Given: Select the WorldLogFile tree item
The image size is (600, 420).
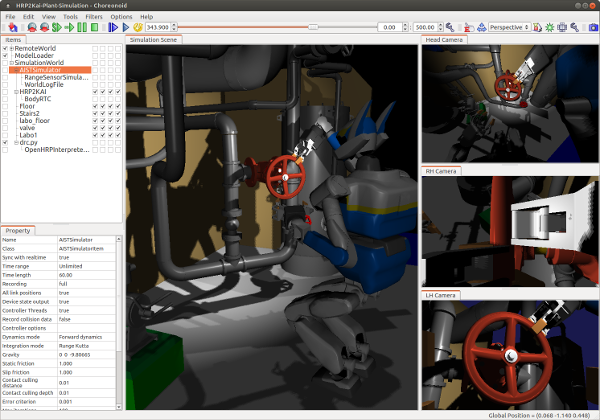Looking at the screenshot, I should point(46,84).
